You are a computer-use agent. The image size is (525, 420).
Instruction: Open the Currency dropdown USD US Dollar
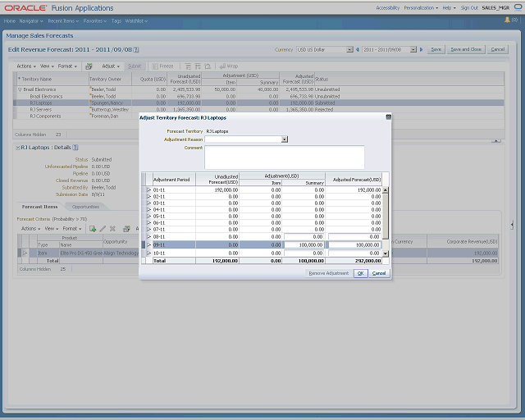350,49
